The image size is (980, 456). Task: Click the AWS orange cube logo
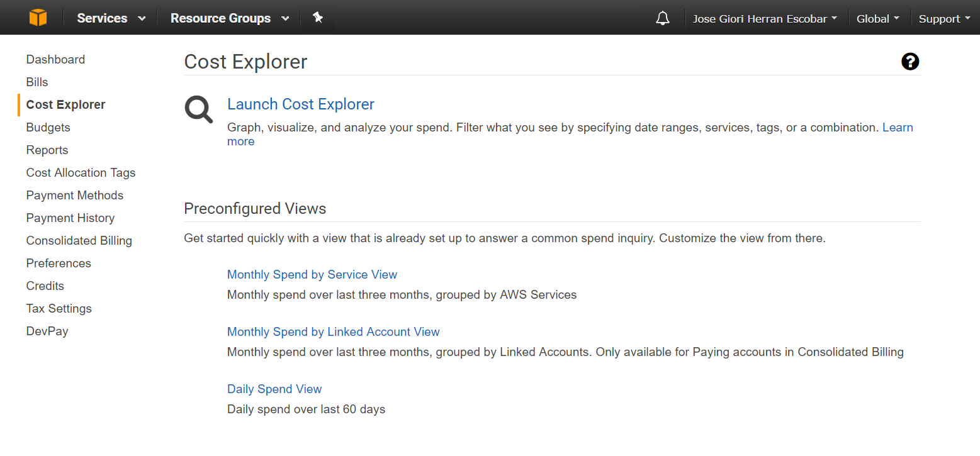[x=38, y=18]
